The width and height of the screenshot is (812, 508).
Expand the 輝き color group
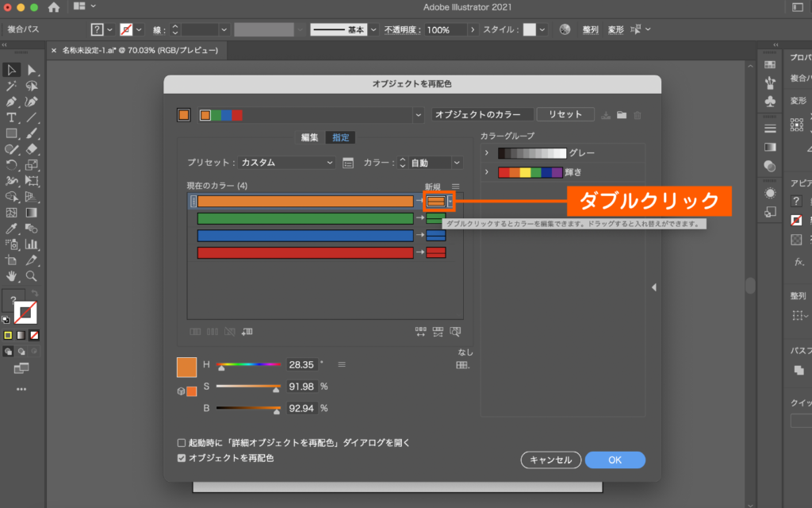click(486, 172)
